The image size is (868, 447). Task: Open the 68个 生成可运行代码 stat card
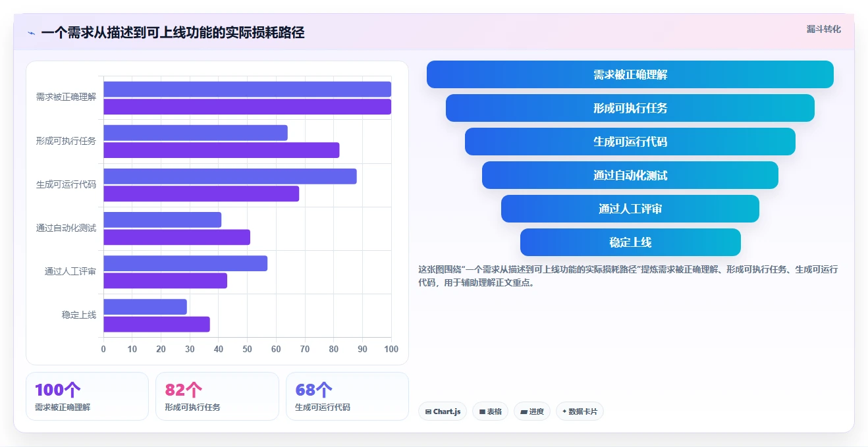(347, 396)
